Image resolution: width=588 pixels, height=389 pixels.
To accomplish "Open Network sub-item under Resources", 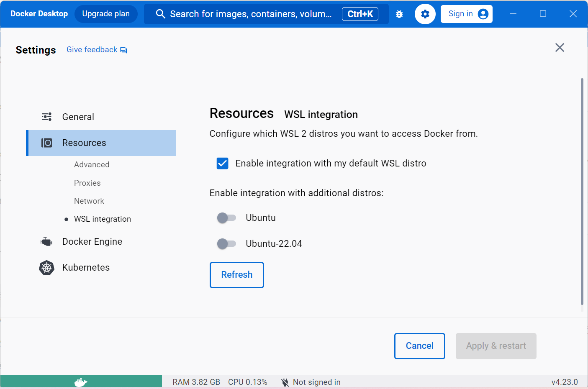I will click(x=89, y=201).
